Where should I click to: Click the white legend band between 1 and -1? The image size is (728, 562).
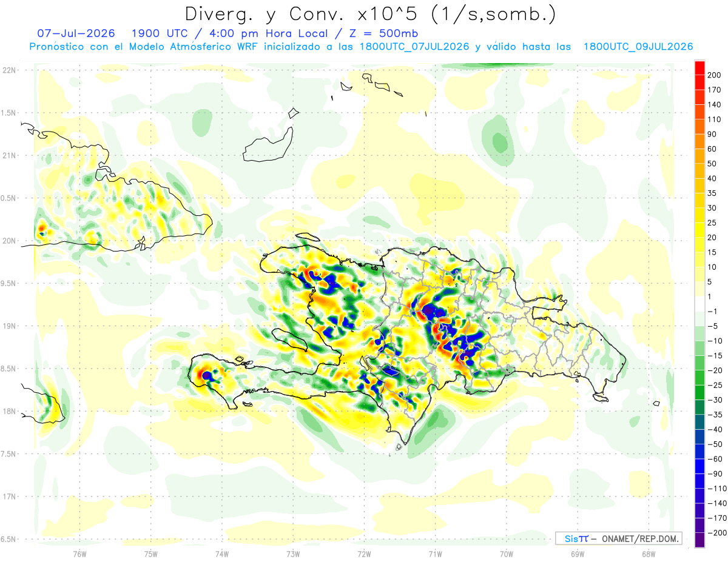699,304
